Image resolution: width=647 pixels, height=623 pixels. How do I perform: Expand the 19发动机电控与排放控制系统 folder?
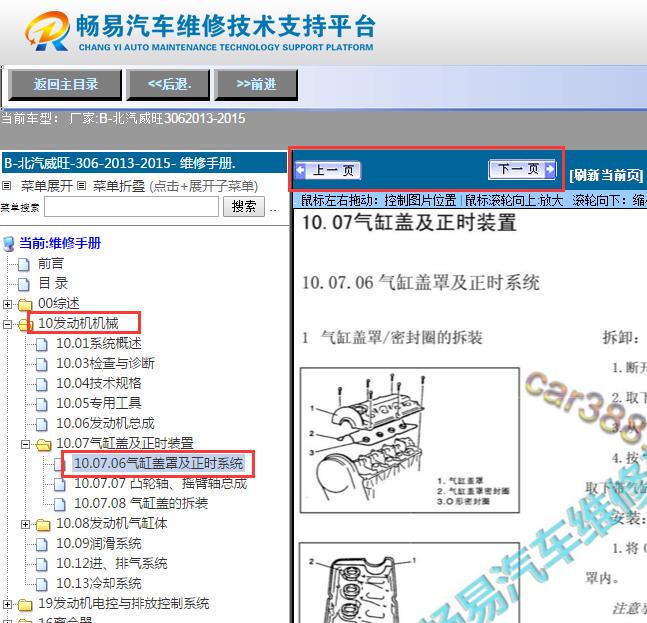[7, 605]
